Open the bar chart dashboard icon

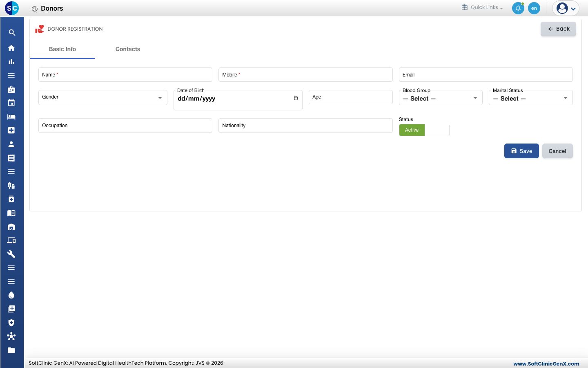click(x=11, y=62)
